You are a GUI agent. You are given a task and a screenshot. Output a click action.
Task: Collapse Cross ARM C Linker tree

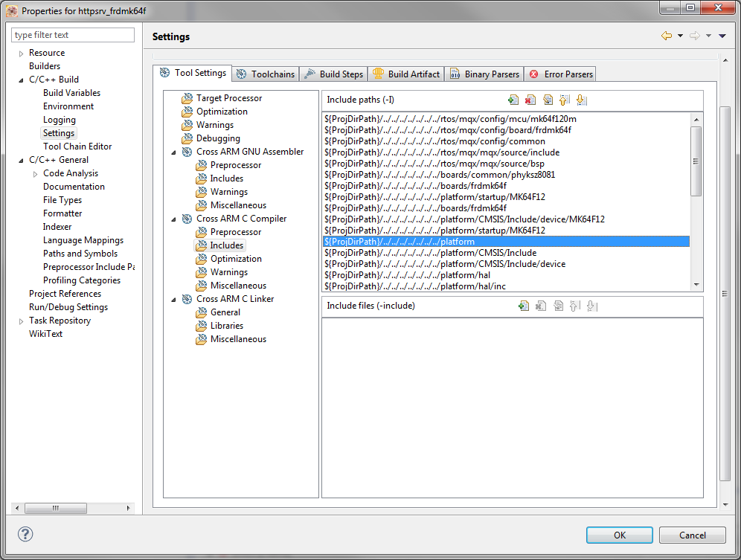pyautogui.click(x=173, y=299)
